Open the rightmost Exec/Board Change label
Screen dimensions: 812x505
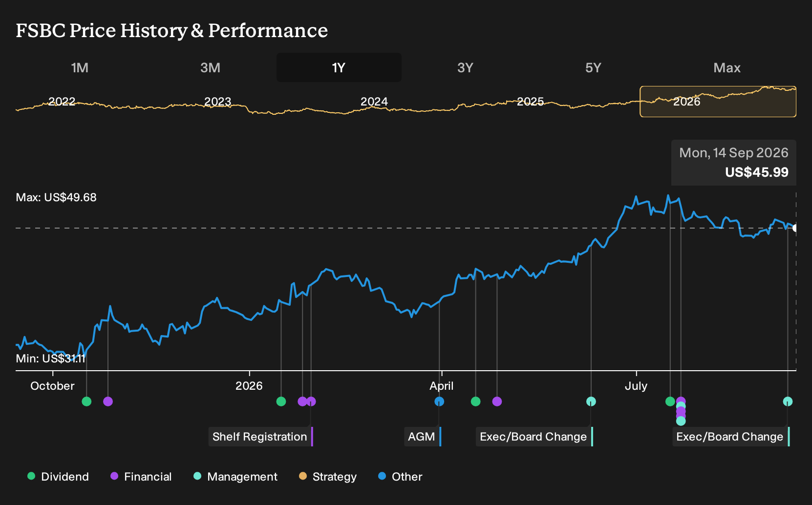[731, 437]
